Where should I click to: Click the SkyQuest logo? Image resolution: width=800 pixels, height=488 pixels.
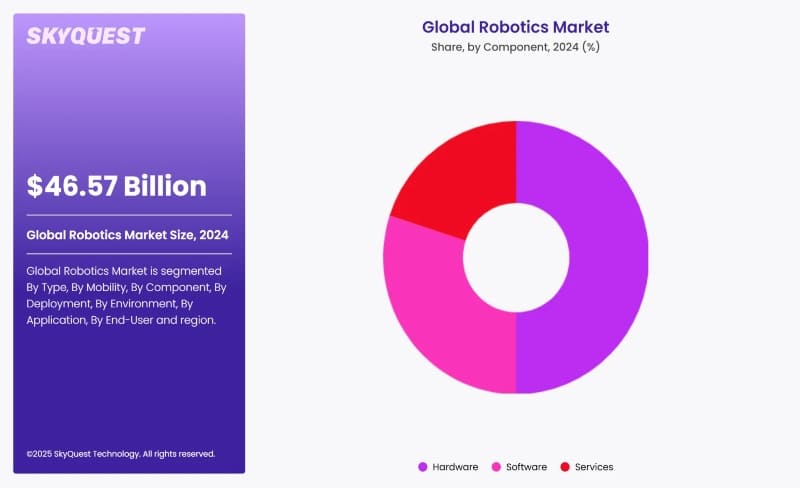click(x=85, y=37)
